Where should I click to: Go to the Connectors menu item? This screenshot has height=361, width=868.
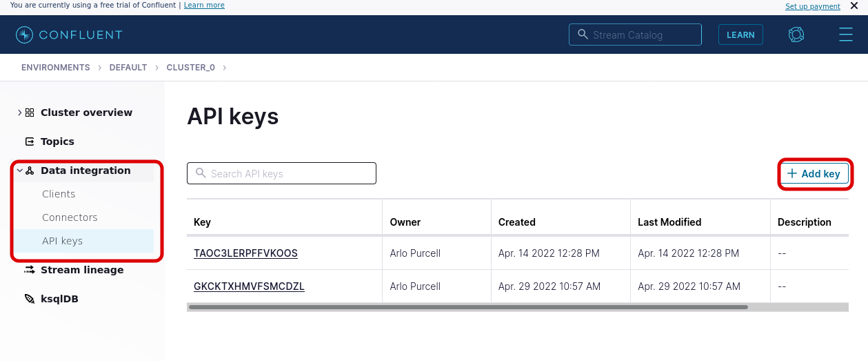pos(70,217)
